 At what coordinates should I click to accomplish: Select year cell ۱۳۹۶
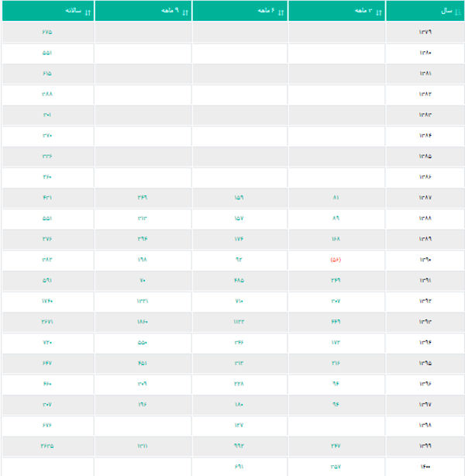[x=425, y=384]
